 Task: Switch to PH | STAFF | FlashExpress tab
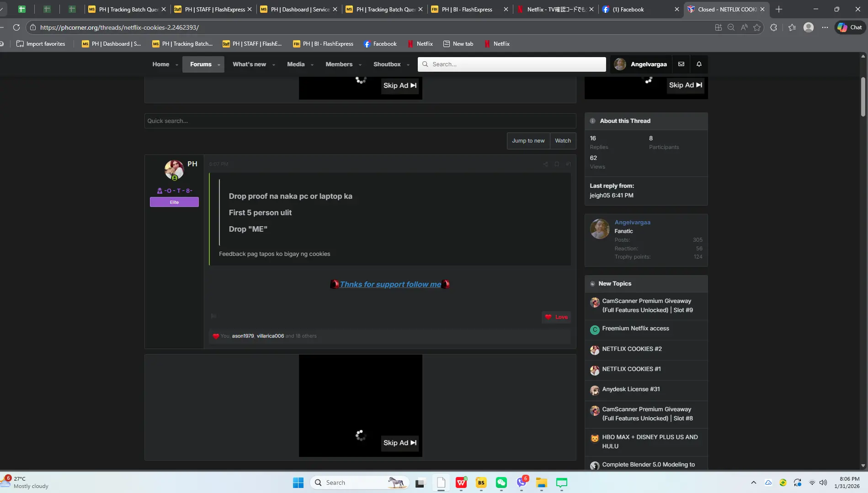pos(213,9)
